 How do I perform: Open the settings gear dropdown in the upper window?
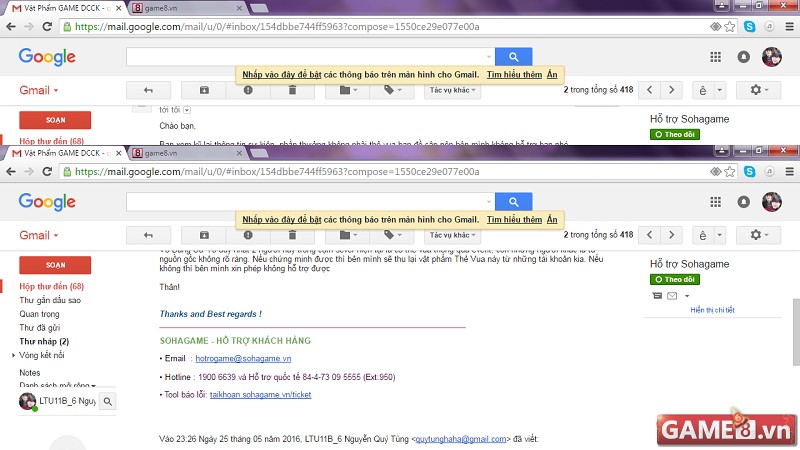pyautogui.click(x=759, y=90)
